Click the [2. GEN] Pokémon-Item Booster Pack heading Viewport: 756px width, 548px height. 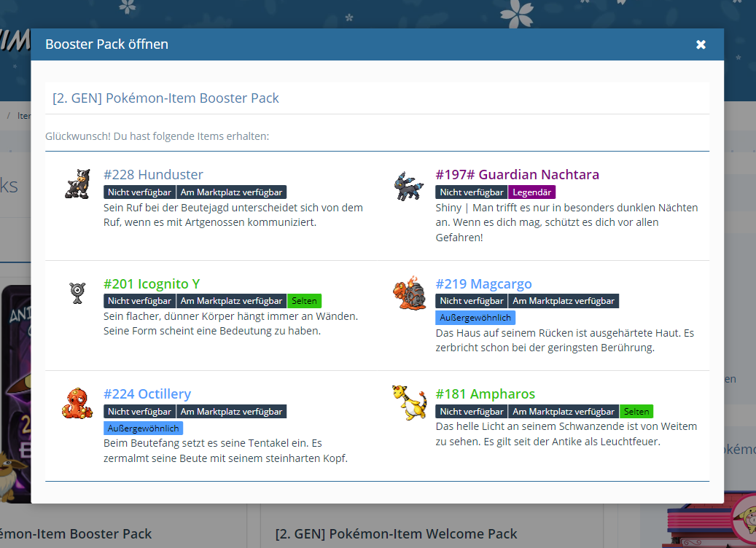click(x=165, y=98)
